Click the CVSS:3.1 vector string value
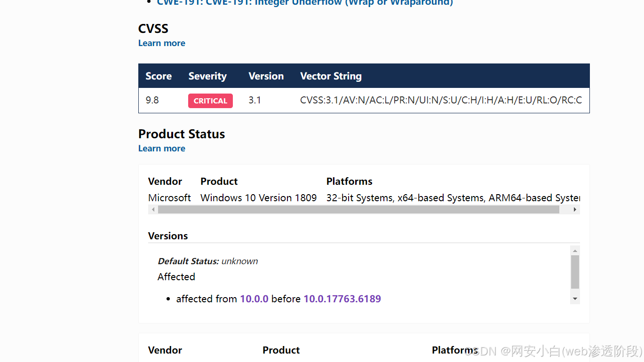Screen dimensions: 644x362 tap(441, 100)
